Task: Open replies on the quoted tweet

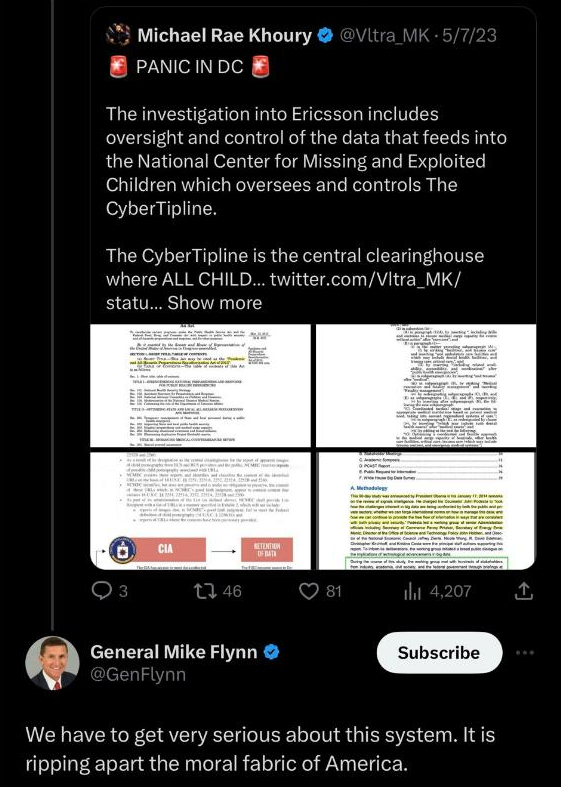Action: pos(109,591)
